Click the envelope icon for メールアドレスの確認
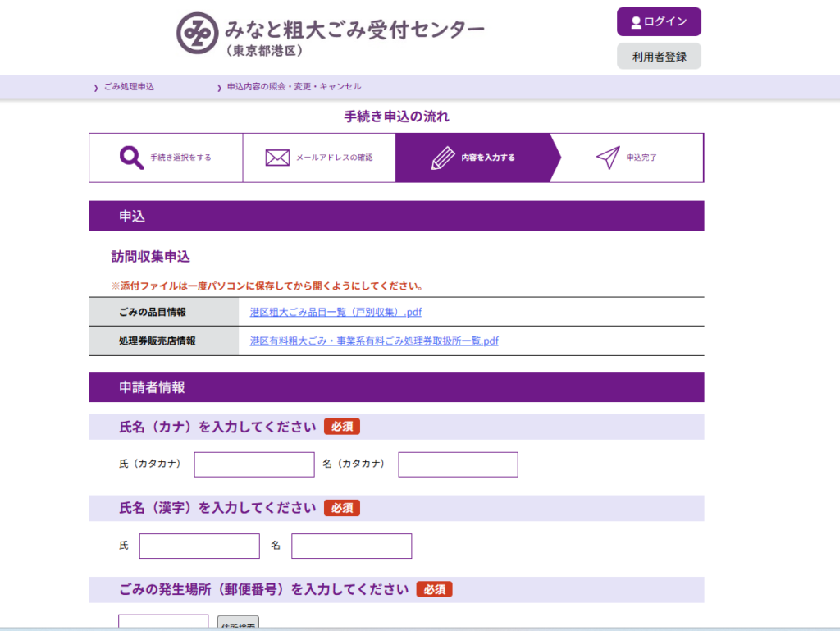 [277, 158]
